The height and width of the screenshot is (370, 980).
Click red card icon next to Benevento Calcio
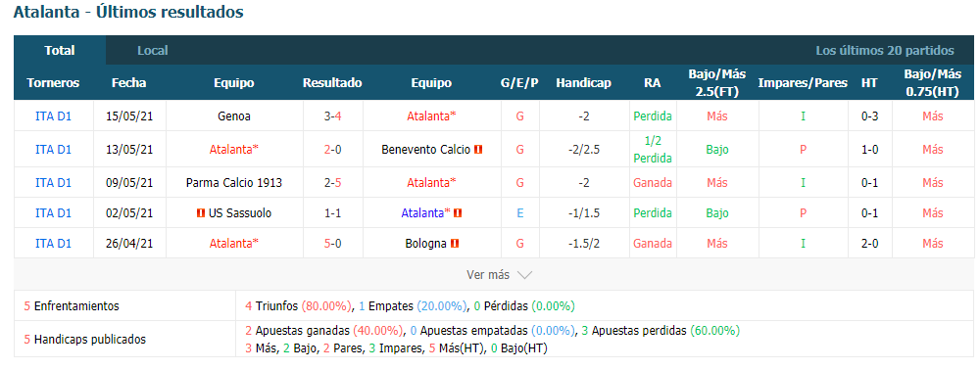coord(479,150)
